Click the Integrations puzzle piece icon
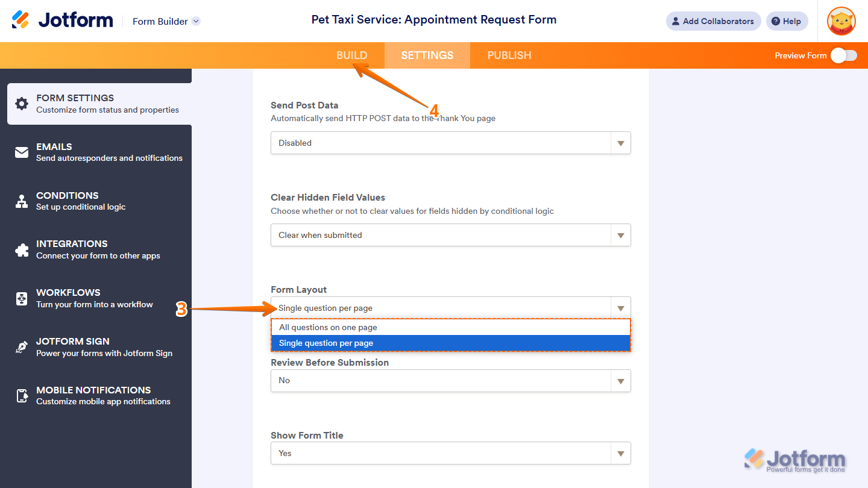Screen dimensions: 868x488 tap(22, 249)
